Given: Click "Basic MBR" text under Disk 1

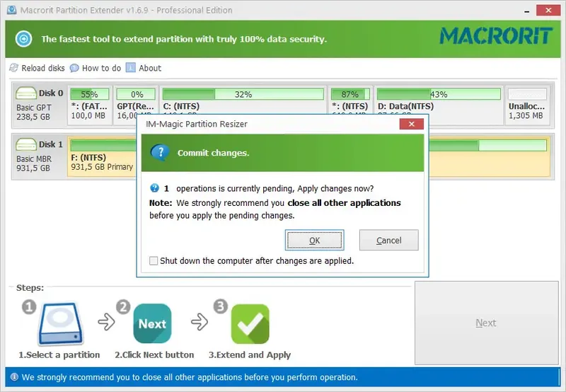Looking at the screenshot, I should pos(34,158).
